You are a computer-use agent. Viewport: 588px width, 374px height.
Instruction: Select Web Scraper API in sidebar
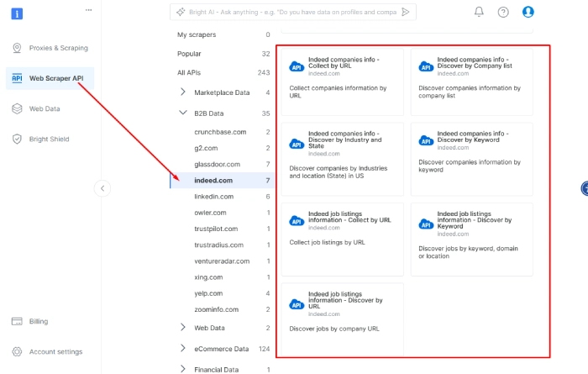coord(50,78)
